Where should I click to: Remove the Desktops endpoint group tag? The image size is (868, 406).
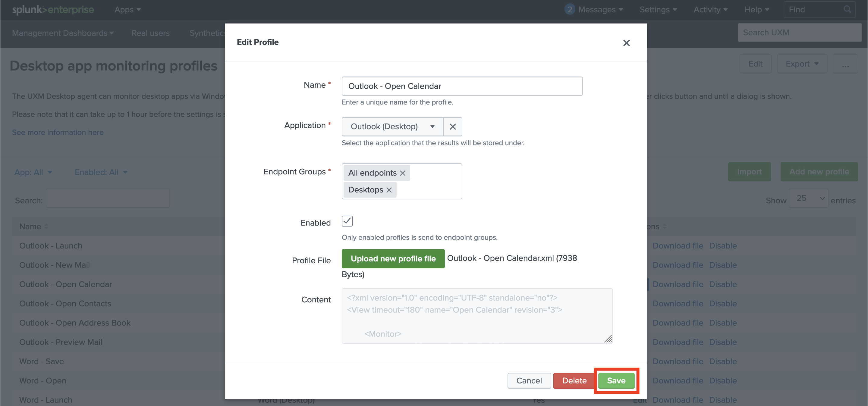[x=389, y=190]
